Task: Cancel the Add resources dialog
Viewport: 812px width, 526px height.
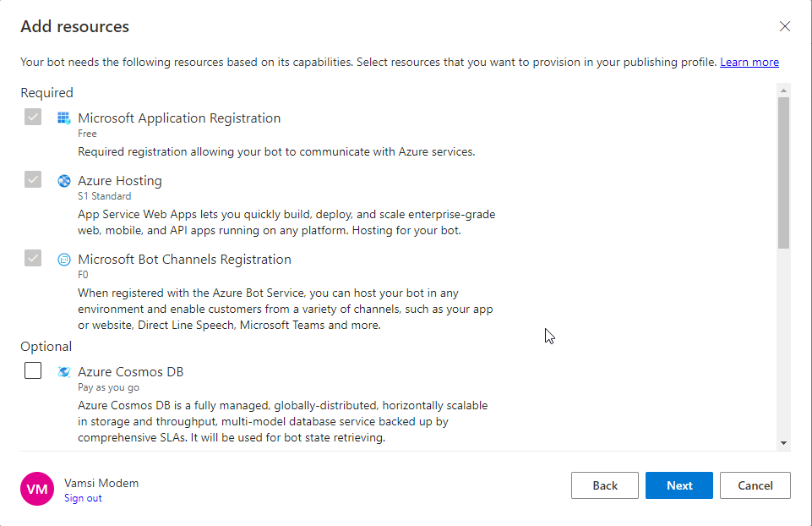Action: [755, 485]
